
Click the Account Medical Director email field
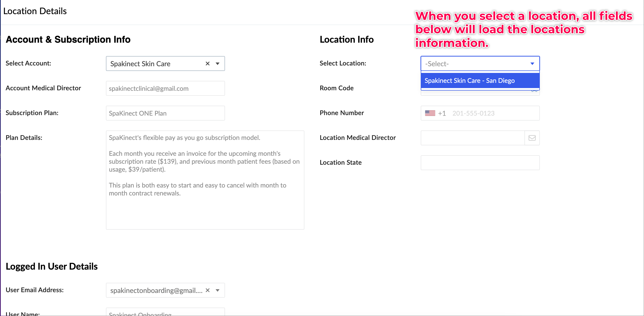coord(165,89)
